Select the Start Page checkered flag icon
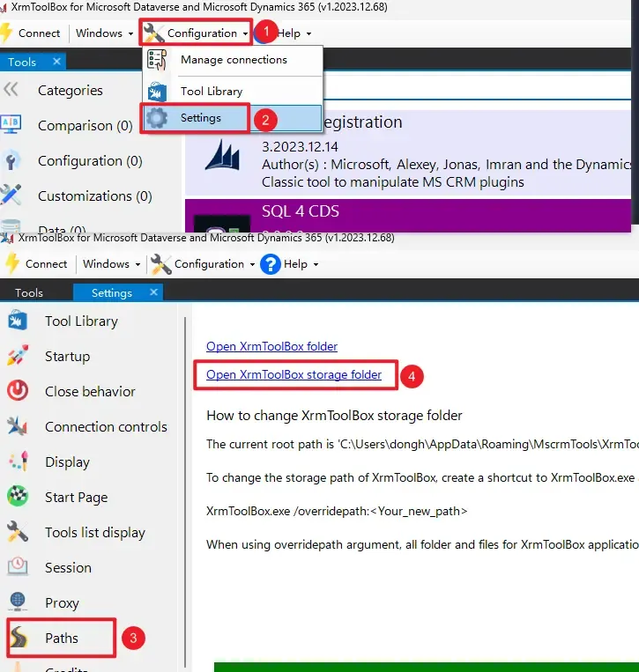The height and width of the screenshot is (672, 639). [x=18, y=498]
